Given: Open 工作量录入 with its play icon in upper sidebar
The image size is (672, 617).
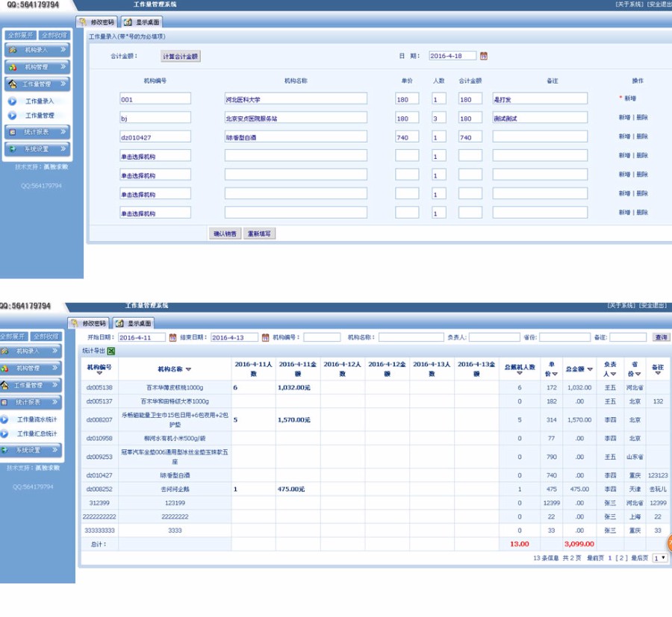Looking at the screenshot, I should tap(32, 101).
